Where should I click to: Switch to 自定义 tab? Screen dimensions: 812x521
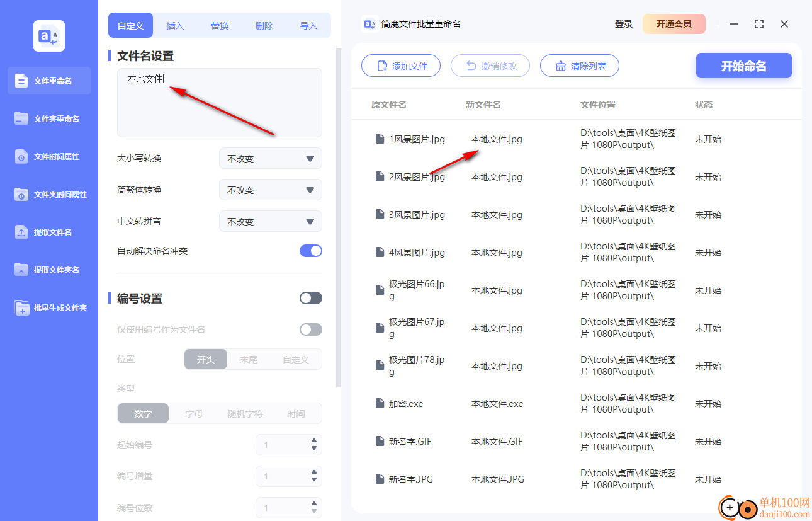(x=131, y=26)
